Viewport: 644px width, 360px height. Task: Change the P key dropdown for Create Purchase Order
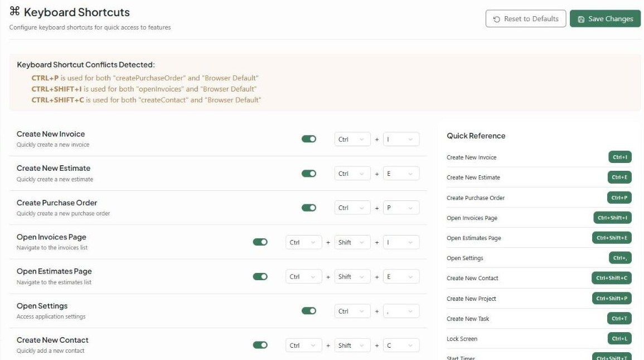pyautogui.click(x=401, y=208)
